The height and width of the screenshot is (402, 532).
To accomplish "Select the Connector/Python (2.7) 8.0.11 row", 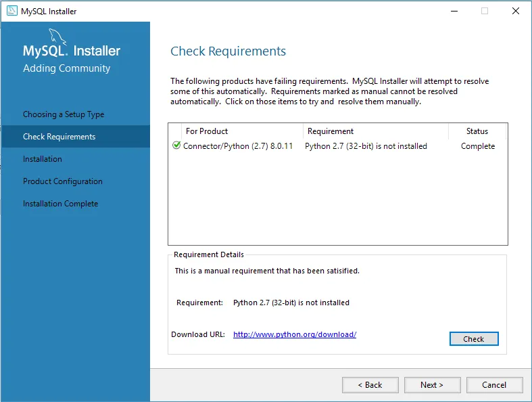I will (337, 146).
